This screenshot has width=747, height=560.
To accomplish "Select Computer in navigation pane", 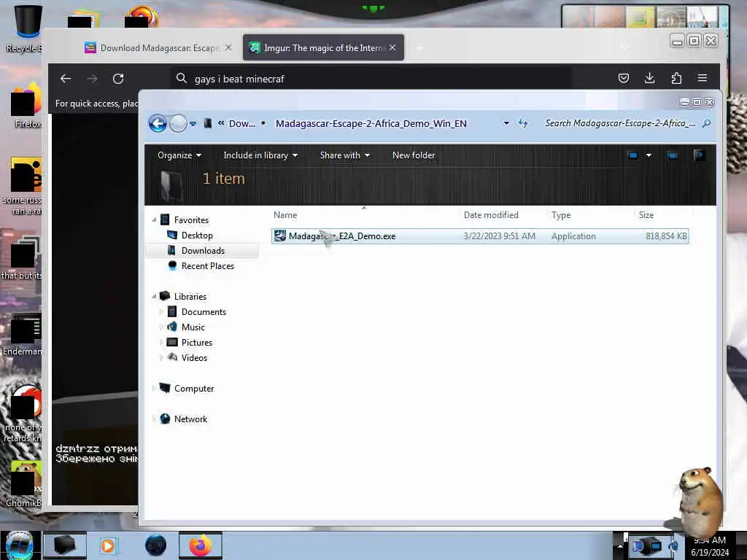I will coord(194,389).
